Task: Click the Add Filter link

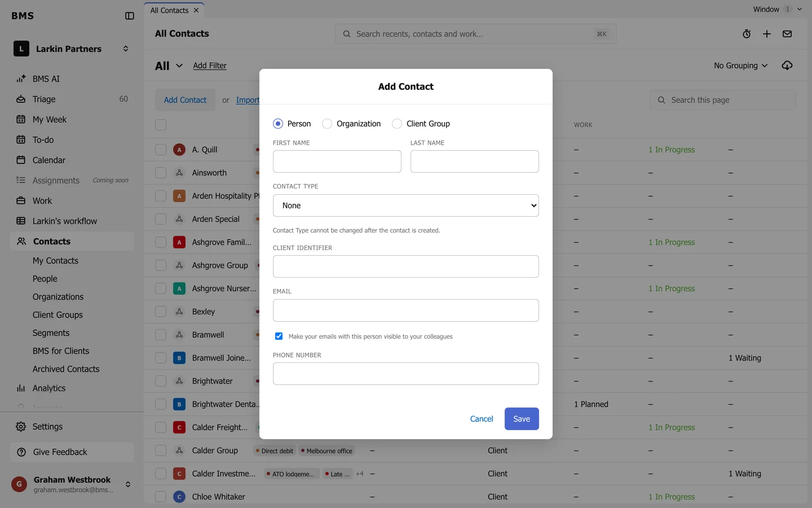Action: pyautogui.click(x=210, y=65)
